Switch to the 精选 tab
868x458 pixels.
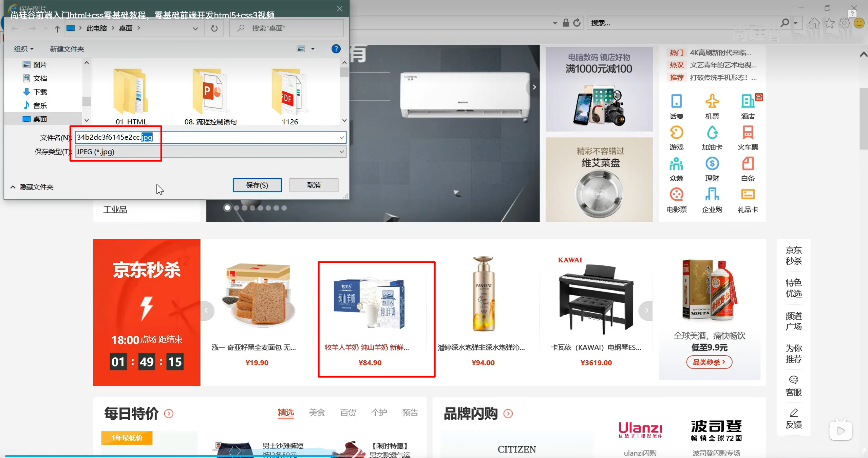(x=286, y=413)
